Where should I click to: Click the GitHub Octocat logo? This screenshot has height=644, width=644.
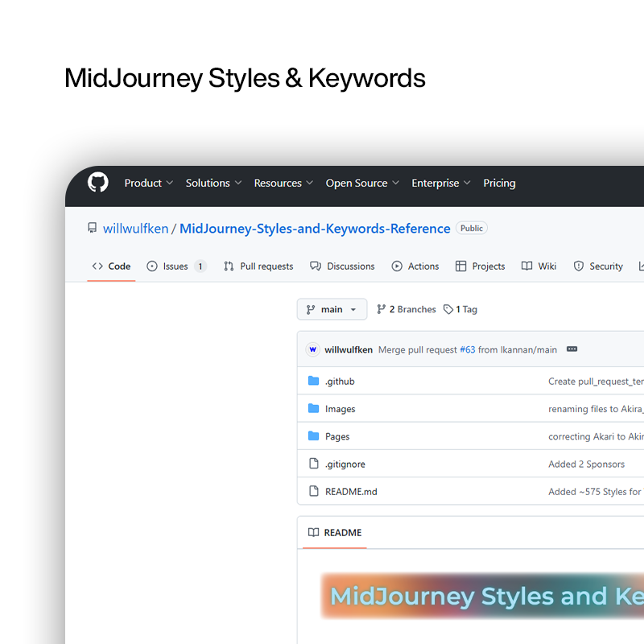pos(97,183)
